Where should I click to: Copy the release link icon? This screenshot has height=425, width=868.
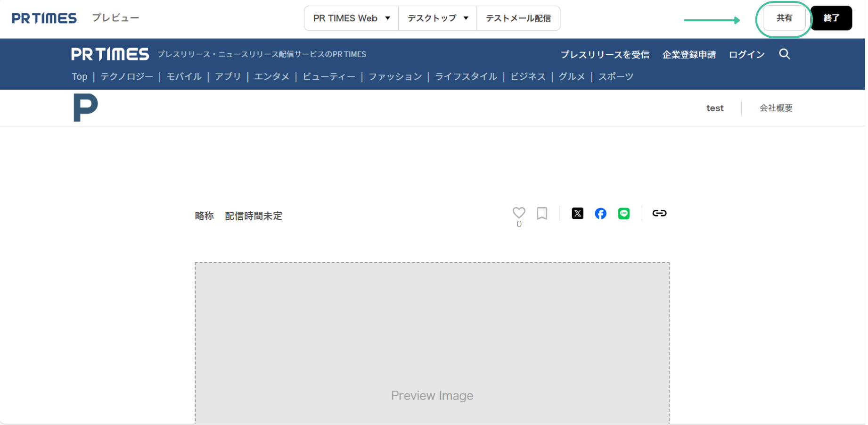point(659,213)
